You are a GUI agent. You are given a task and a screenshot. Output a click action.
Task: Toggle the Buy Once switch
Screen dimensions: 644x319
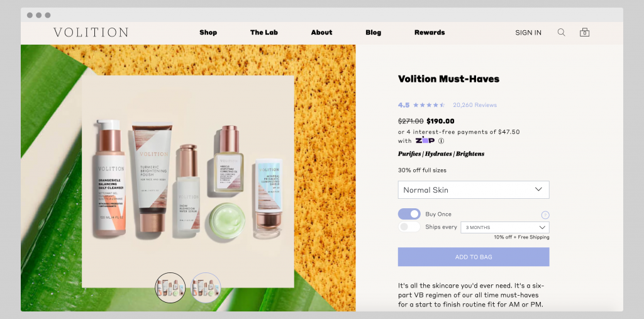409,214
